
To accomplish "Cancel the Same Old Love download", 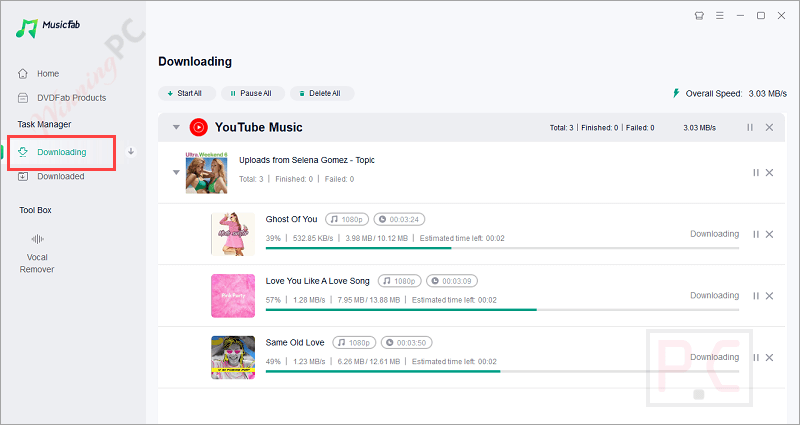I will click(x=769, y=358).
